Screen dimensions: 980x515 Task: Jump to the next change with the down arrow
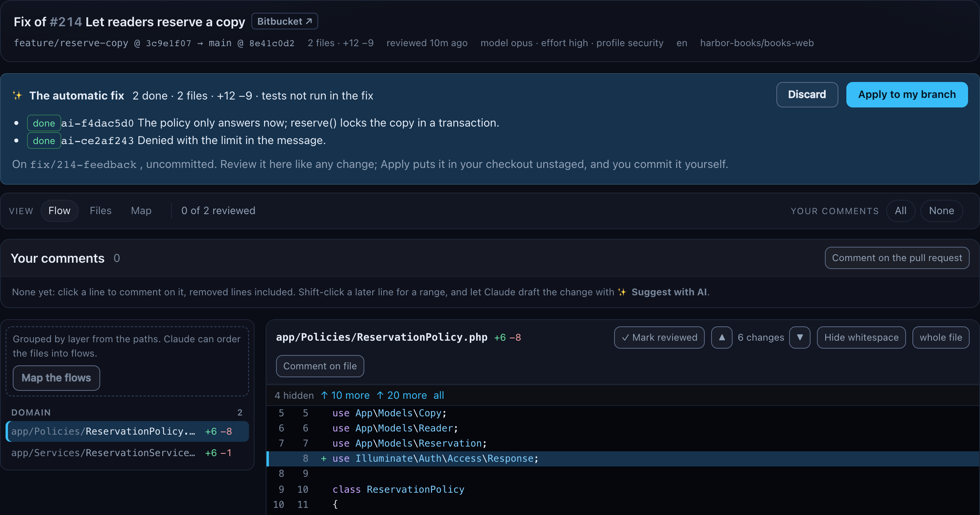click(800, 337)
